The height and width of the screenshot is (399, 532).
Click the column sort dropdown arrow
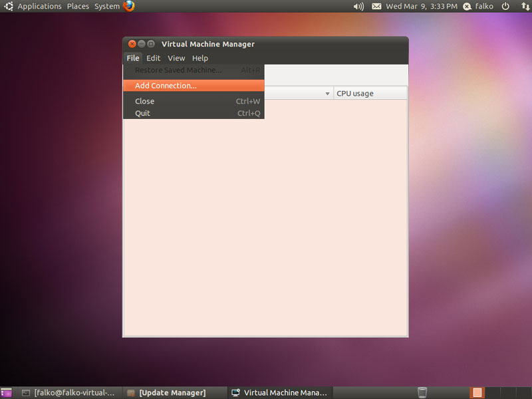[x=327, y=94]
